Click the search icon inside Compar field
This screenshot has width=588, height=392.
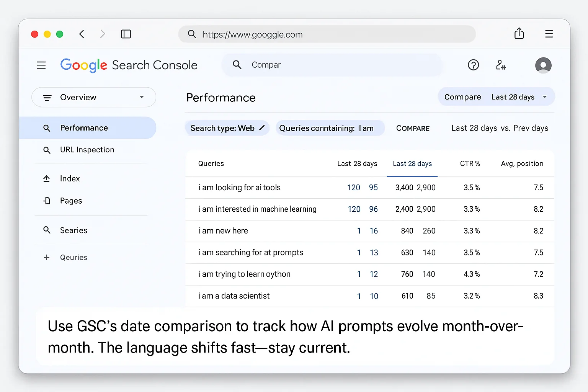[237, 65]
